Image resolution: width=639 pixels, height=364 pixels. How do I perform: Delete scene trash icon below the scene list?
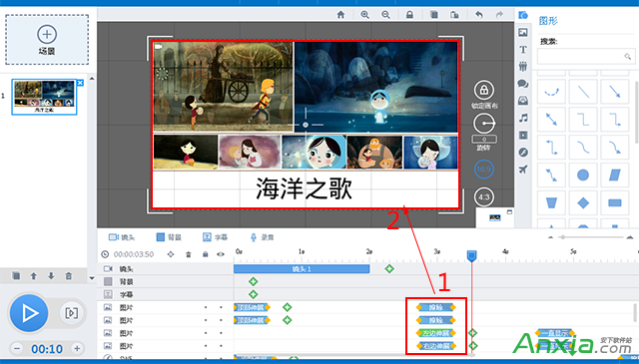(69, 275)
